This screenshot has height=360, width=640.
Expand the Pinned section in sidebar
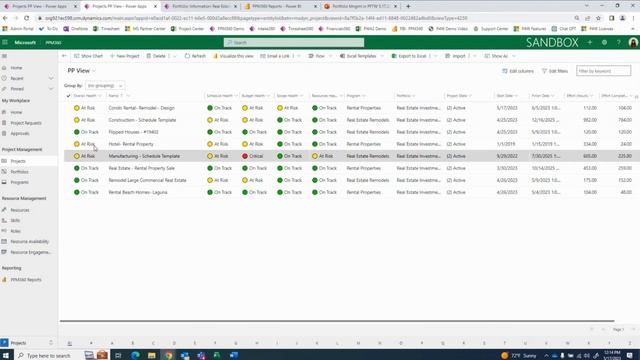(51, 89)
